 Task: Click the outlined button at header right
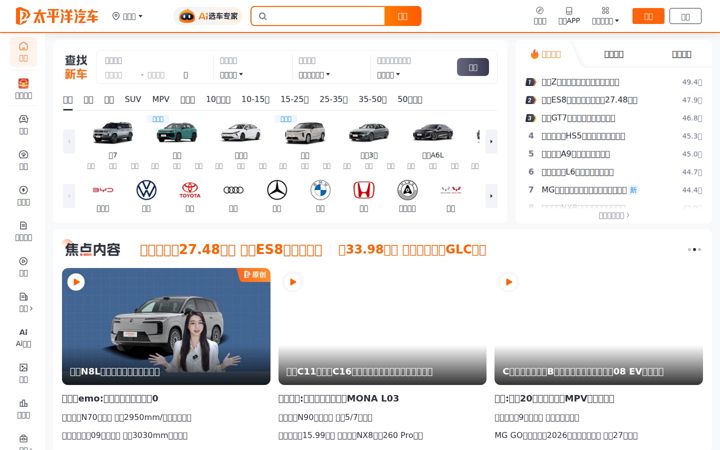coord(685,16)
